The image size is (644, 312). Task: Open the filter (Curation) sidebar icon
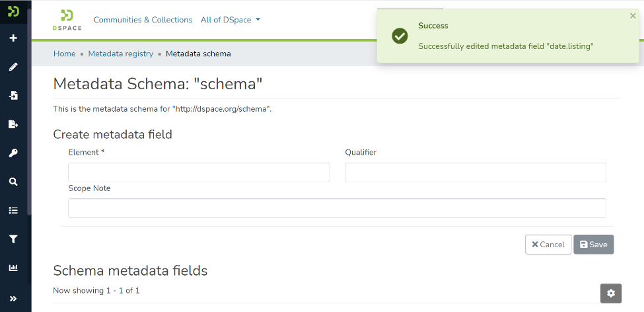point(13,239)
